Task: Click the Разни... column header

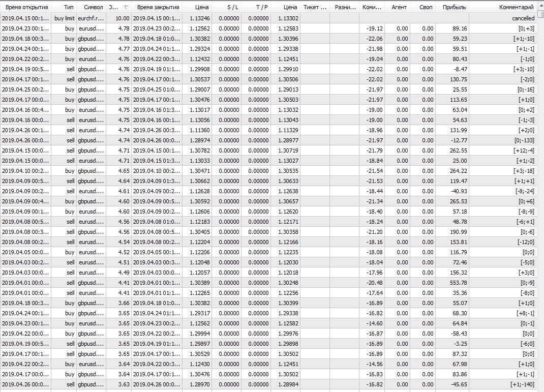Action: click(345, 7)
